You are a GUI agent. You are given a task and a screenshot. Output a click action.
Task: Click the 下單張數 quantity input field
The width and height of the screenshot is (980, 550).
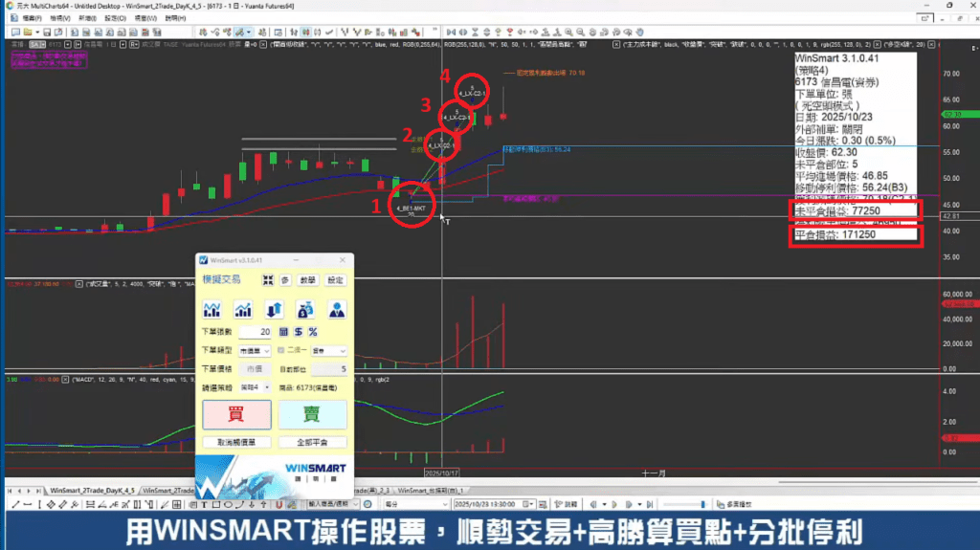tap(253, 331)
